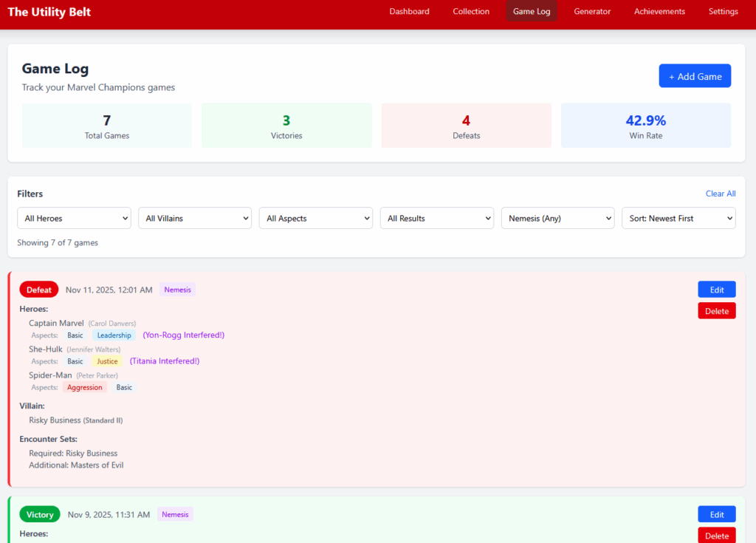Navigate to Achievements
This screenshot has width=756, height=543.
point(659,11)
